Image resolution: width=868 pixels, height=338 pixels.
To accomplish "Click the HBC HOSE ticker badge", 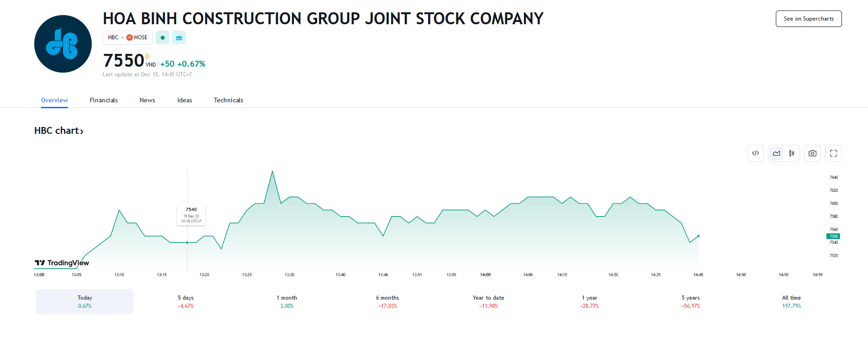I will pos(128,37).
